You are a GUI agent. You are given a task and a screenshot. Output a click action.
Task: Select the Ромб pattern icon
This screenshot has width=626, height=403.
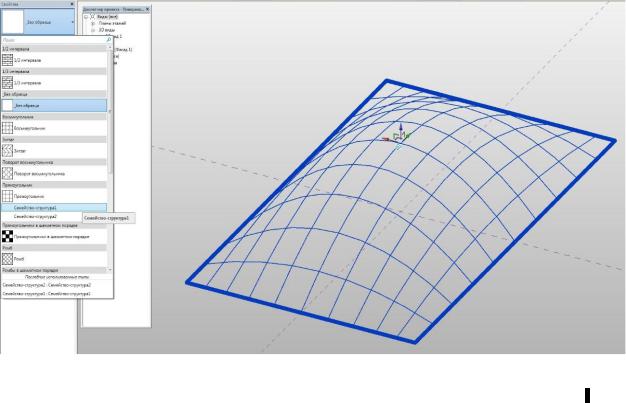(8, 259)
